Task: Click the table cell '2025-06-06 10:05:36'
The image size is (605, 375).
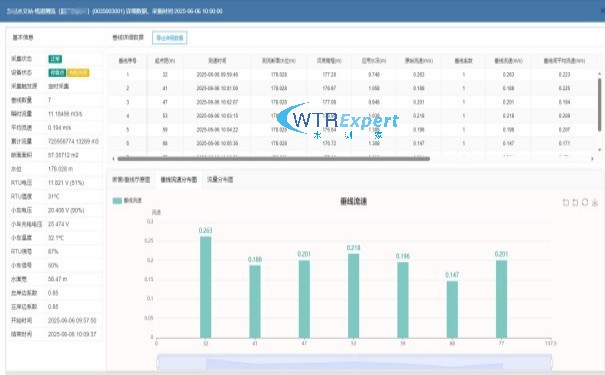Action: 217,144
